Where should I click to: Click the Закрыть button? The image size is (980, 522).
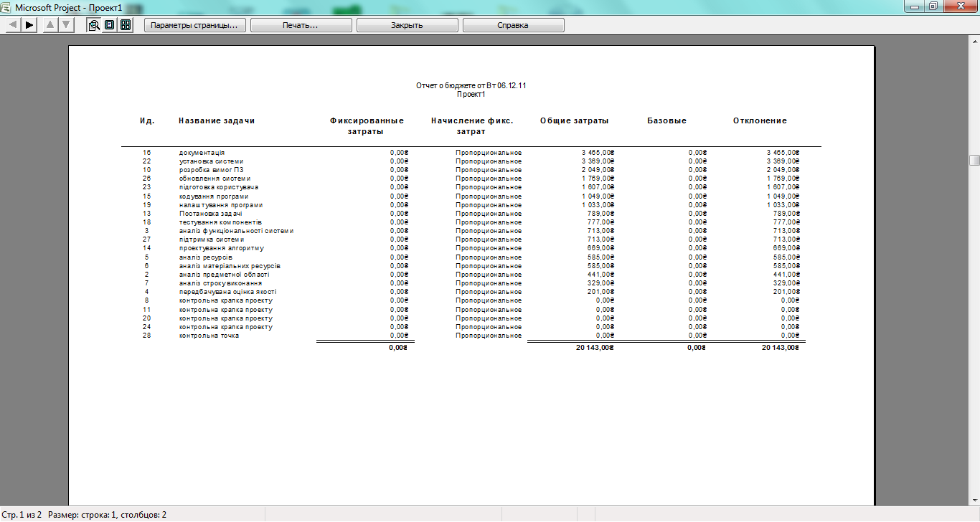pos(407,25)
